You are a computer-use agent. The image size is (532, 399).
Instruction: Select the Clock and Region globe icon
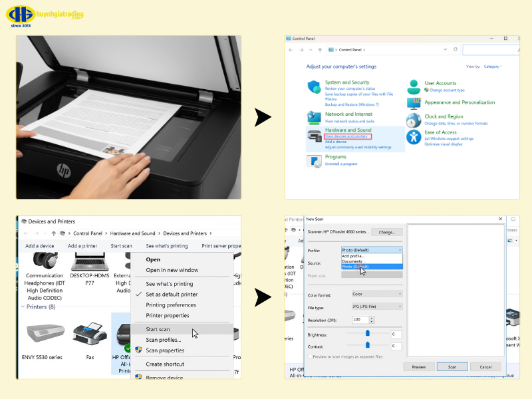(x=414, y=120)
